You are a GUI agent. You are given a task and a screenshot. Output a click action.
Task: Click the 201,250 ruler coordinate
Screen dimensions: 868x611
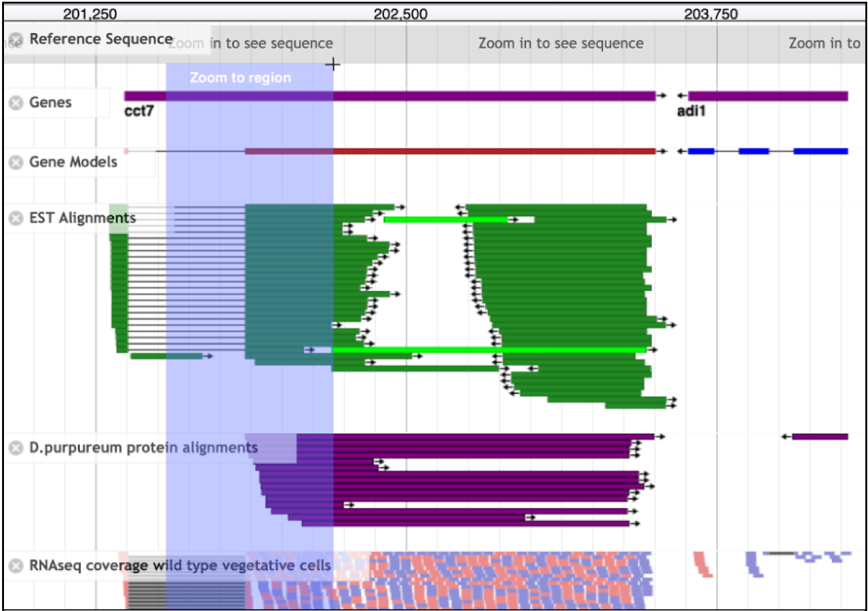(x=90, y=14)
